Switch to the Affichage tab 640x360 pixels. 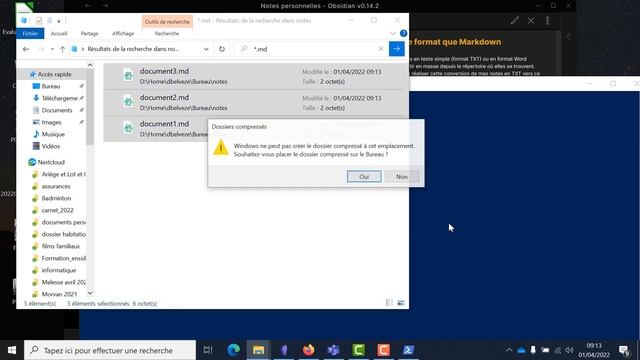[123, 33]
